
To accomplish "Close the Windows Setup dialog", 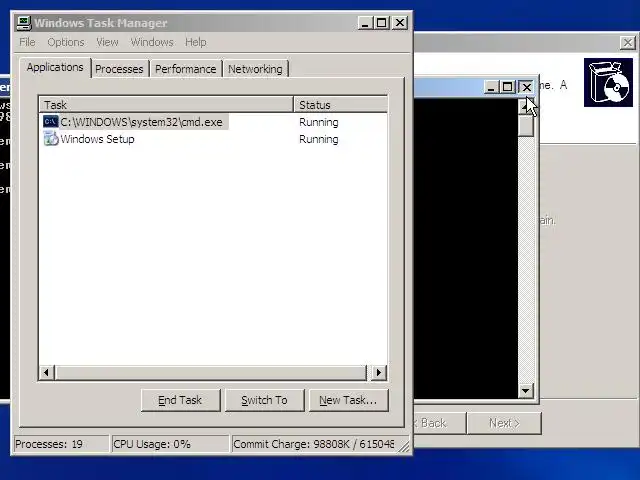I will [628, 42].
